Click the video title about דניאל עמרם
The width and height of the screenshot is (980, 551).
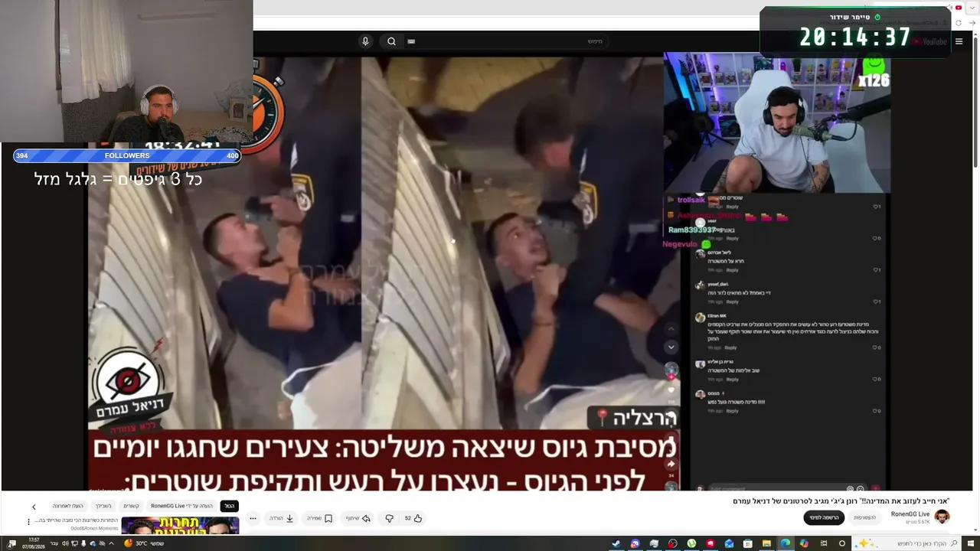tap(841, 501)
